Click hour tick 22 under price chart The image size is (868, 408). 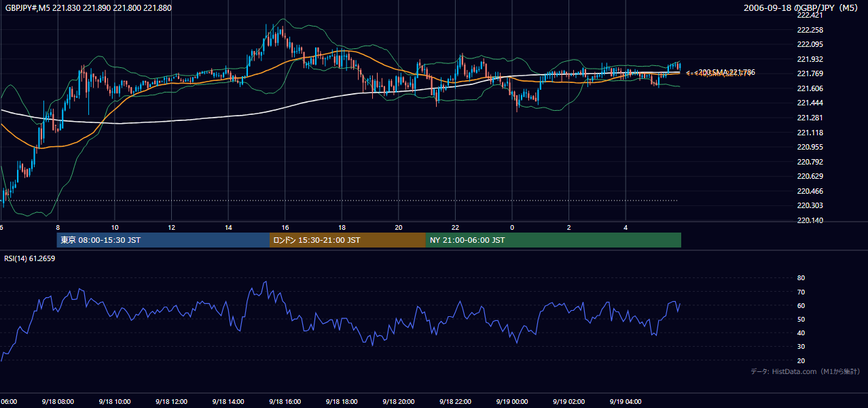456,227
